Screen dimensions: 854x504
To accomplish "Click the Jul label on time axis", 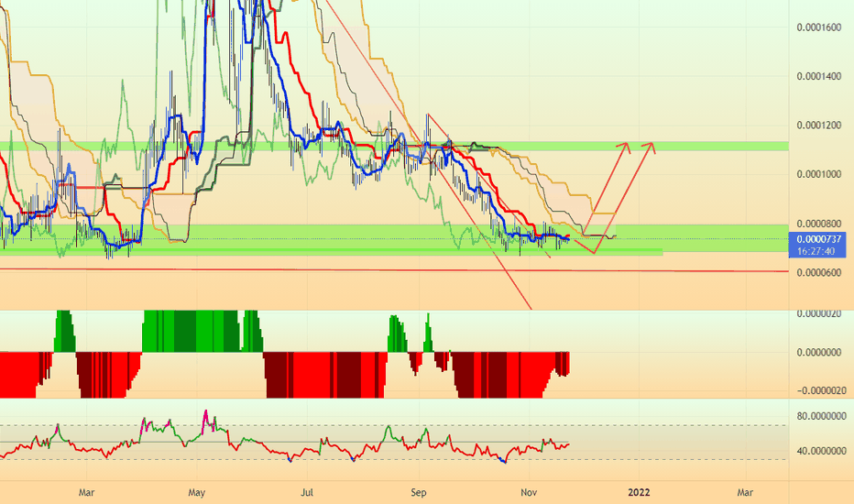I will point(307,493).
